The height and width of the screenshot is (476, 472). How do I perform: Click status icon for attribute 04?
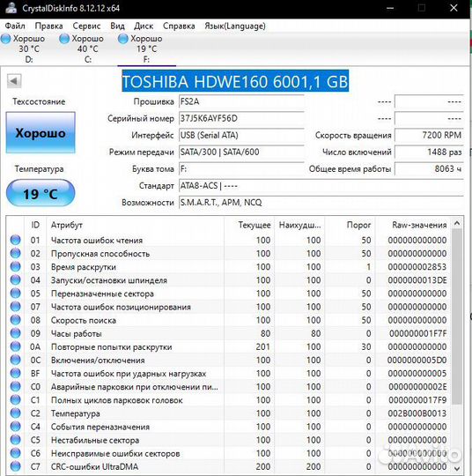point(16,280)
